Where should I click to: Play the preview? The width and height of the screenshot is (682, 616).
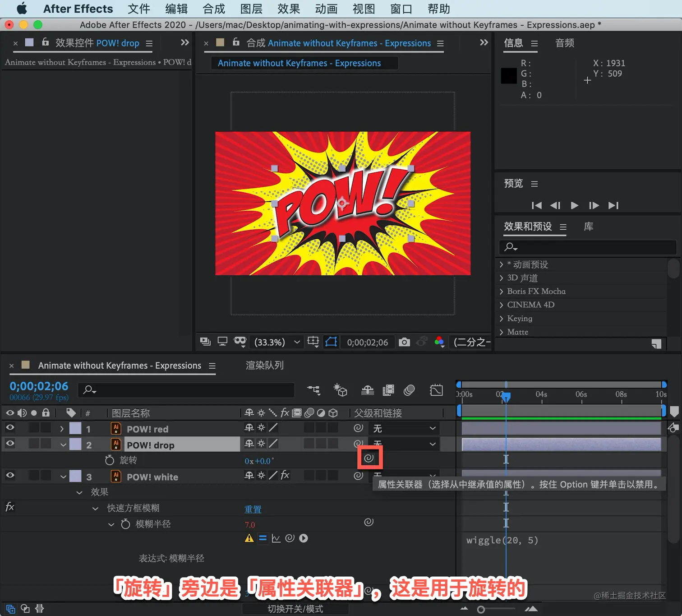click(x=575, y=205)
